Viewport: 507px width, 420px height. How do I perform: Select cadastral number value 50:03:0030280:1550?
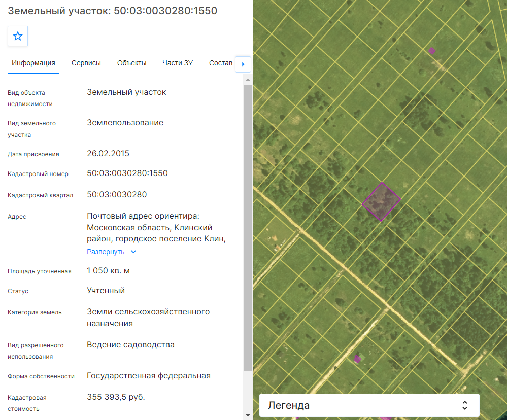coord(127,173)
